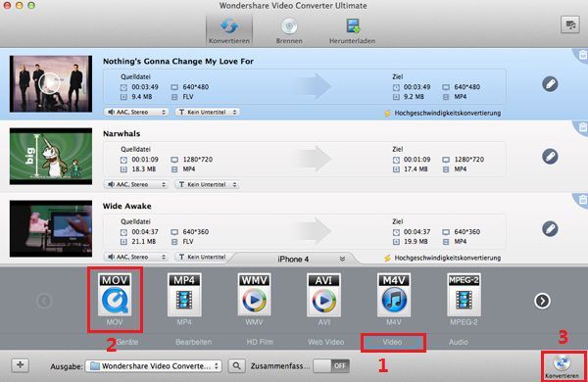Choose the MPEG-2 output format

pyautogui.click(x=464, y=299)
